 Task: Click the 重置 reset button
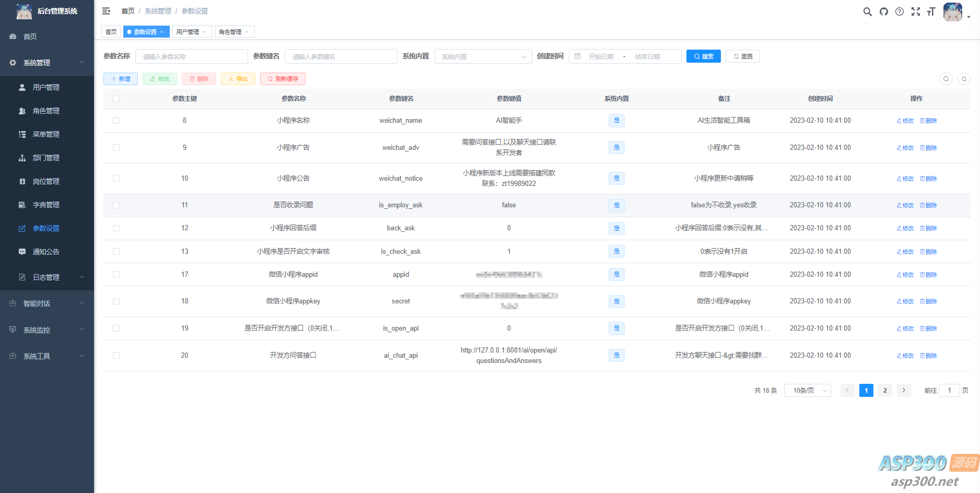pos(743,56)
